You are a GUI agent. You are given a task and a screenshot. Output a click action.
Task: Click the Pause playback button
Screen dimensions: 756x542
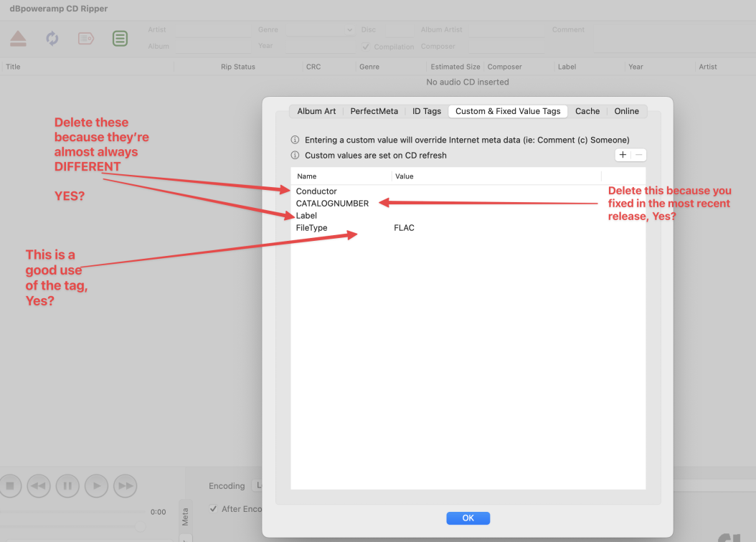[x=67, y=485]
